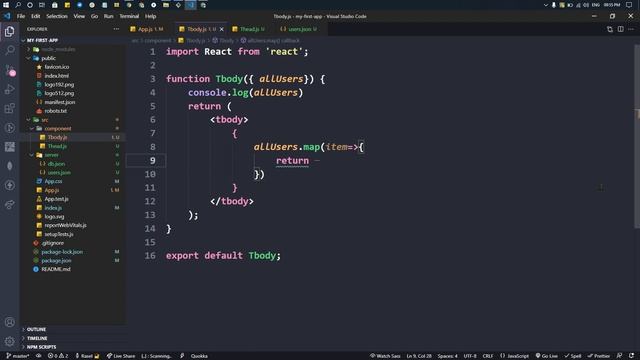Click the master branch in status bar

tap(18, 356)
